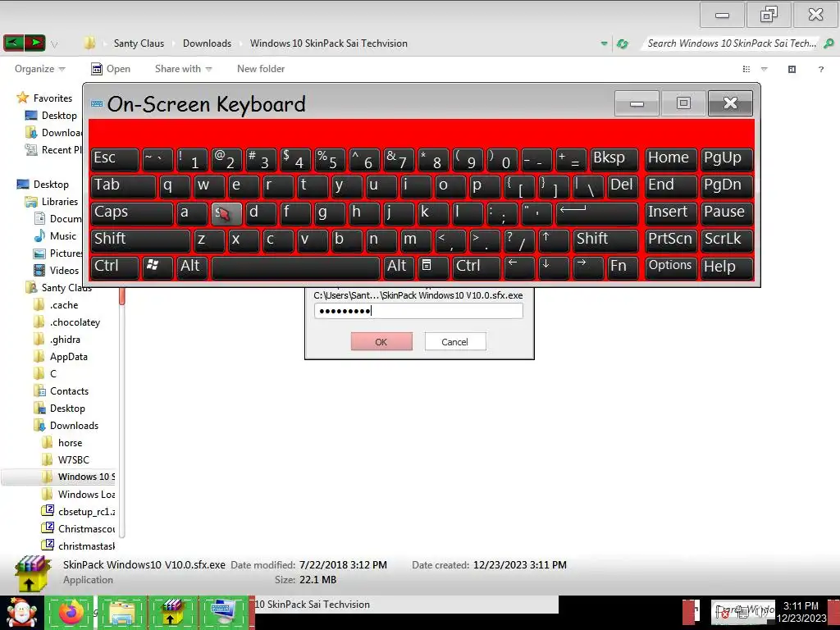Viewport: 840px width, 630px height.
Task: Click OK in the password dialog
Action: pyautogui.click(x=381, y=341)
